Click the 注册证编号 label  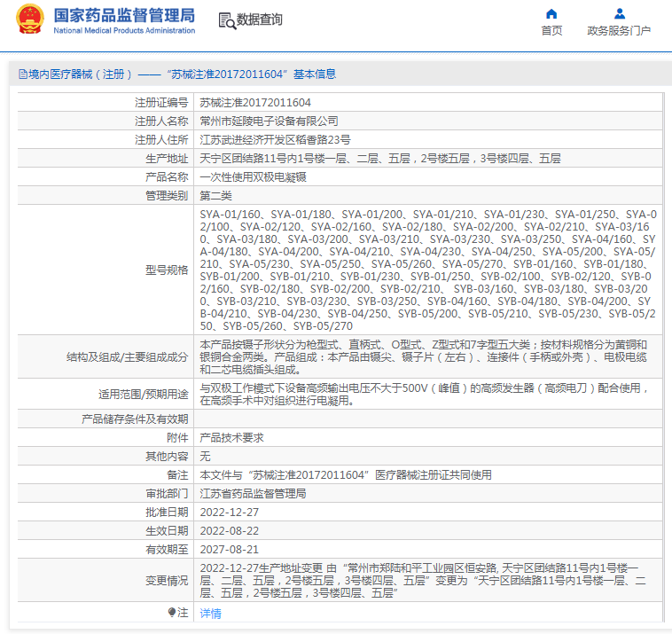[161, 103]
